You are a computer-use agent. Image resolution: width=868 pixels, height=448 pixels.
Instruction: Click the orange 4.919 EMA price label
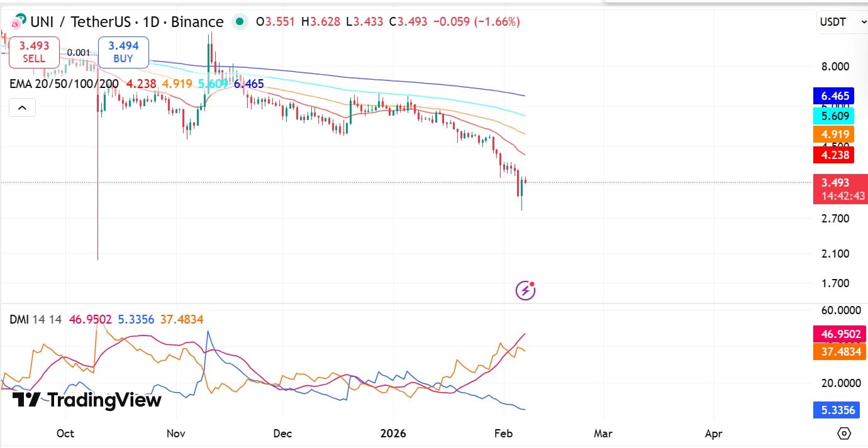[835, 134]
